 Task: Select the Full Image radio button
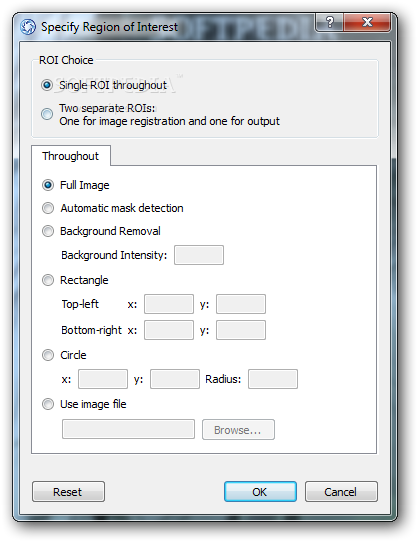(x=48, y=185)
